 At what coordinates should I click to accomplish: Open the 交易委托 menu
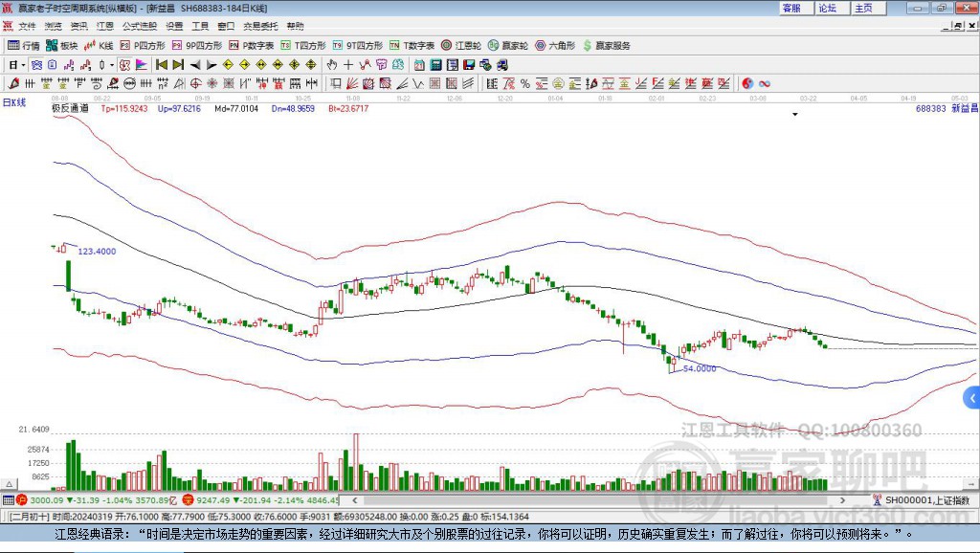click(260, 26)
